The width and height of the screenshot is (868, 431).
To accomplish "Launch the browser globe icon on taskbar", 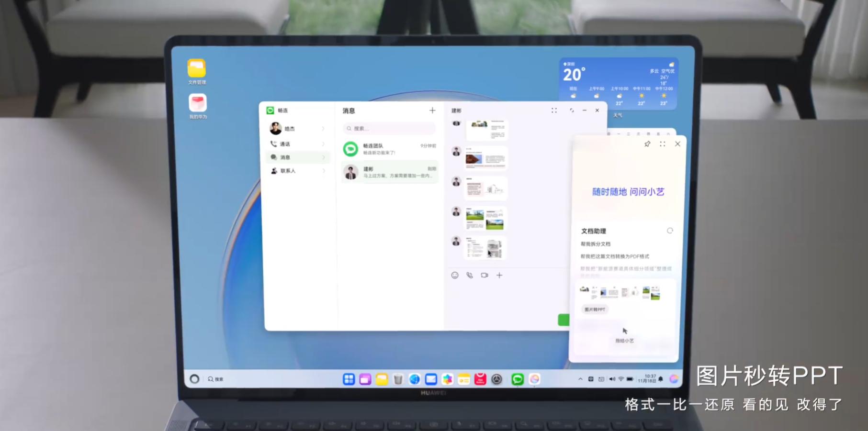I will (x=415, y=379).
